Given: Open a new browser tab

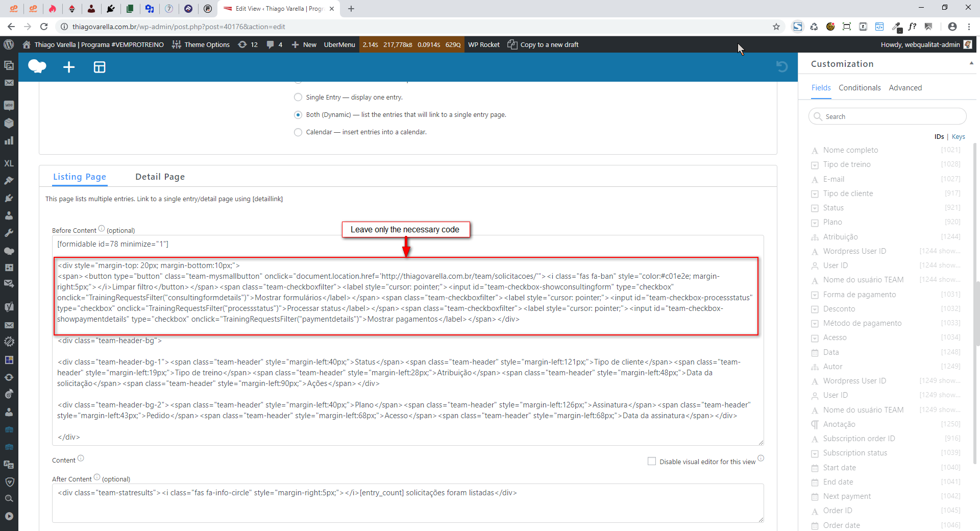Looking at the screenshot, I should [351, 9].
